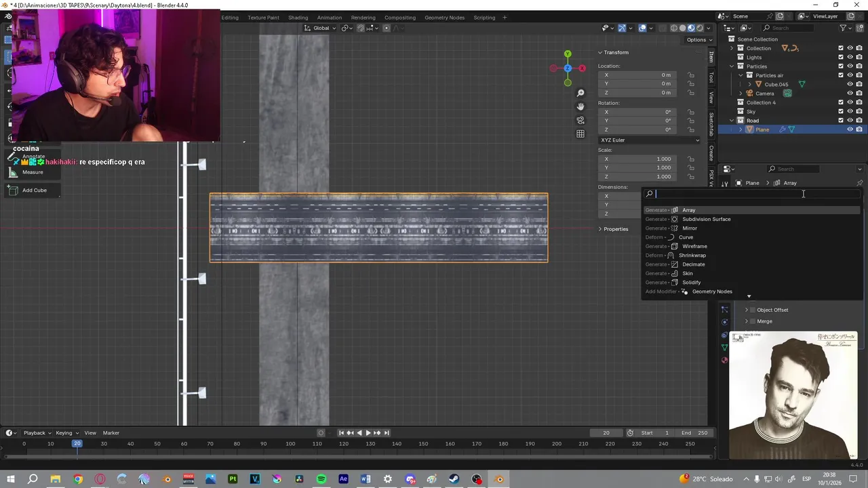This screenshot has height=488, width=868.
Task: Open Spotify from the Windows taskbar
Action: coord(321,479)
